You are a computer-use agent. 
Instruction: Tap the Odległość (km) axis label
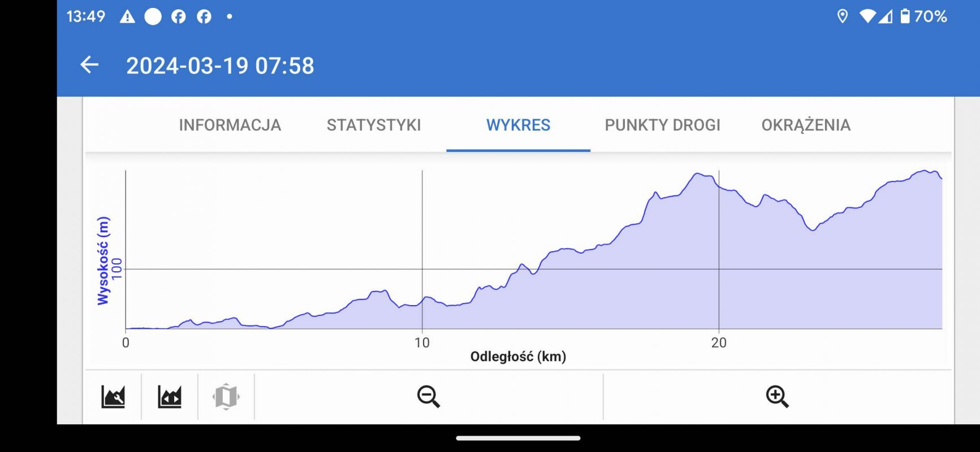(518, 357)
